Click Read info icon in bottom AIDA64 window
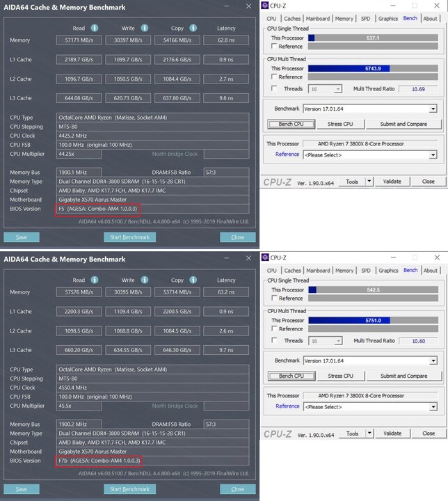 click(95, 280)
